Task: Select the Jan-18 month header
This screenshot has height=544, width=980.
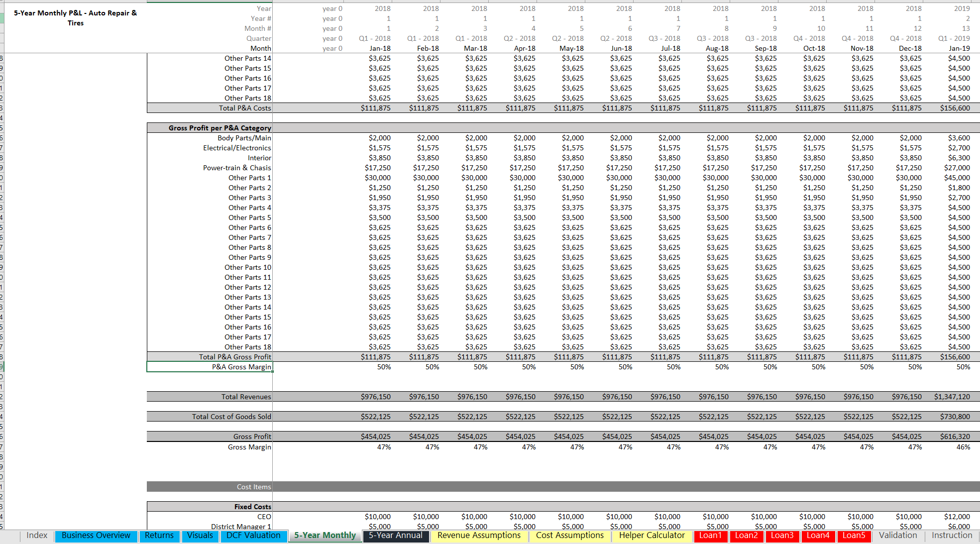Action: coord(380,48)
